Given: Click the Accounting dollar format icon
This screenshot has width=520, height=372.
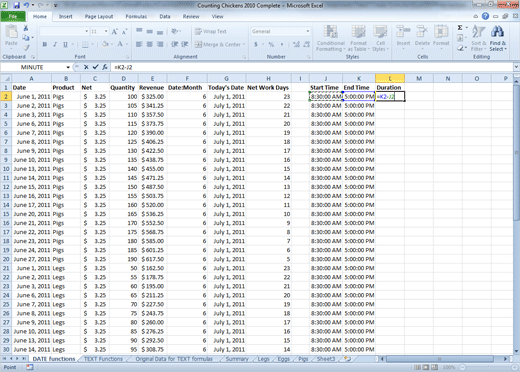Looking at the screenshot, I should pos(256,44).
